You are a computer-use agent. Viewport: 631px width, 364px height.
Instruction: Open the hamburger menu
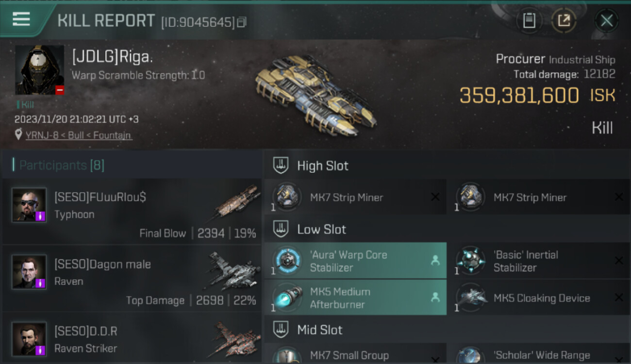click(x=21, y=19)
